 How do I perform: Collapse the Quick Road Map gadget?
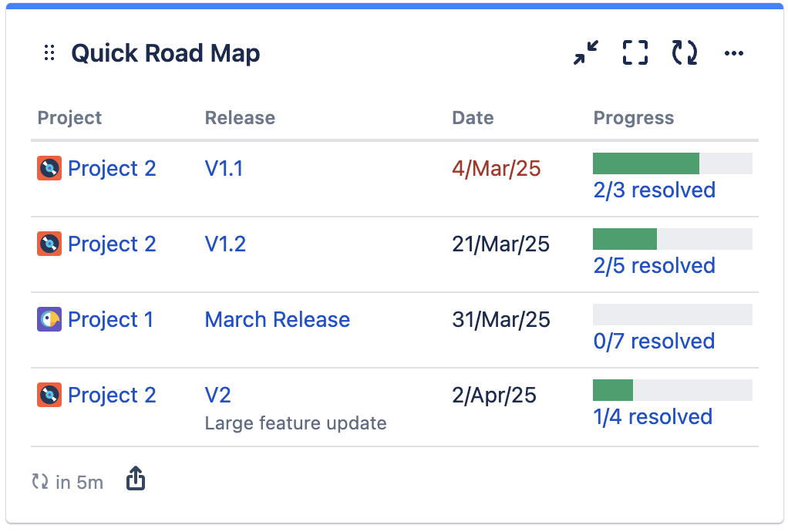pyautogui.click(x=584, y=52)
